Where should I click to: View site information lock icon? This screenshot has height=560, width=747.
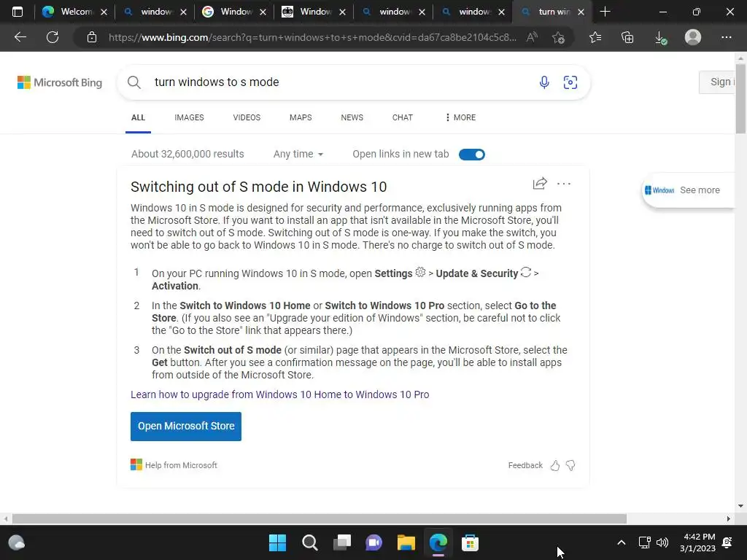(92, 37)
